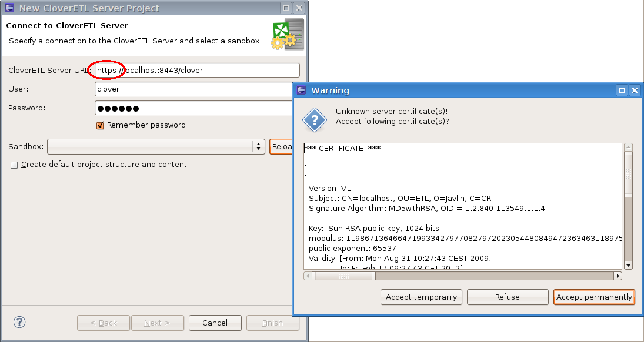Click the Sandbox combo stepper arrows
This screenshot has width=644, height=342.
point(258,146)
